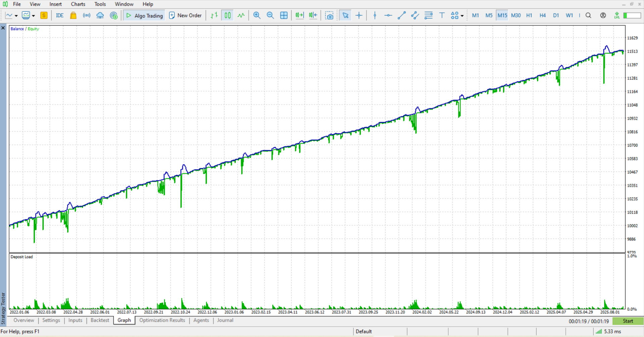This screenshot has height=337, width=644.
Task: Select the H4 timeframe
Action: point(543,15)
